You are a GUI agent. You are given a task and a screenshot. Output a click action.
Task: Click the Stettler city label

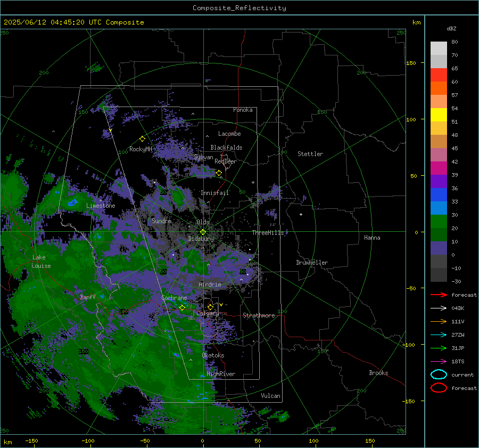tap(310, 154)
